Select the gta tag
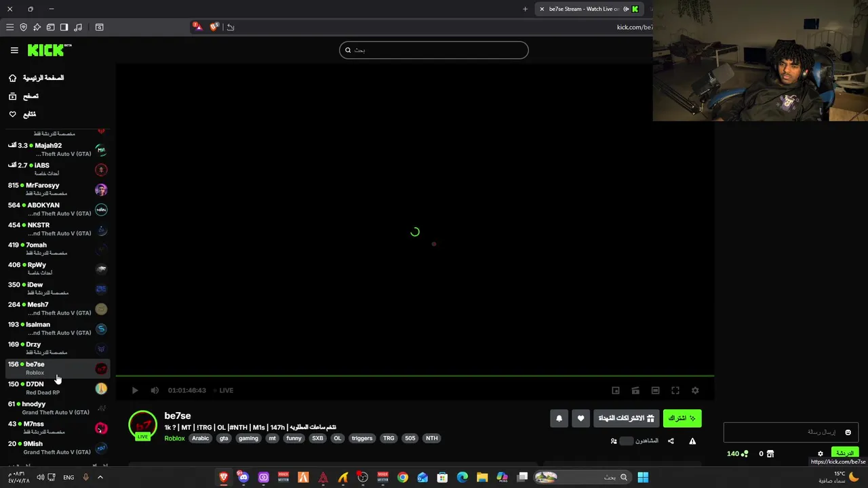 224,439
